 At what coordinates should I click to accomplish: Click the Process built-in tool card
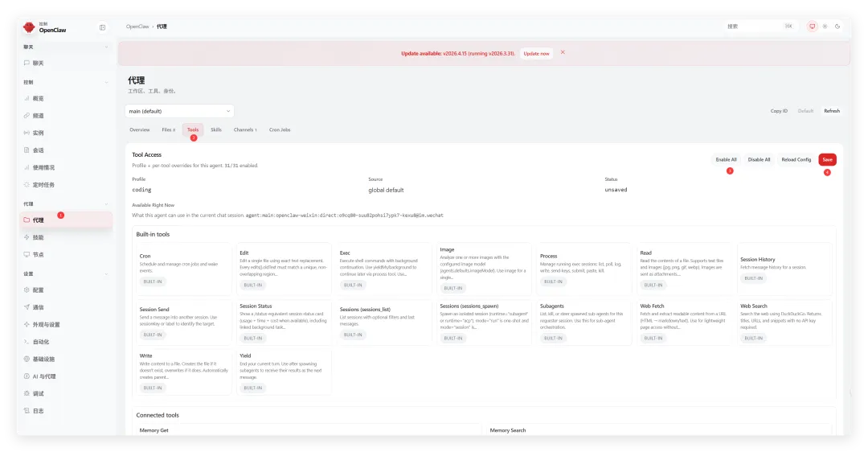[584, 269]
